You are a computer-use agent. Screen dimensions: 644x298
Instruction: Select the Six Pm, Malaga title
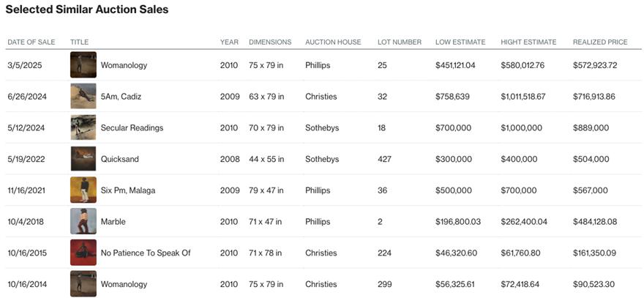click(x=128, y=190)
